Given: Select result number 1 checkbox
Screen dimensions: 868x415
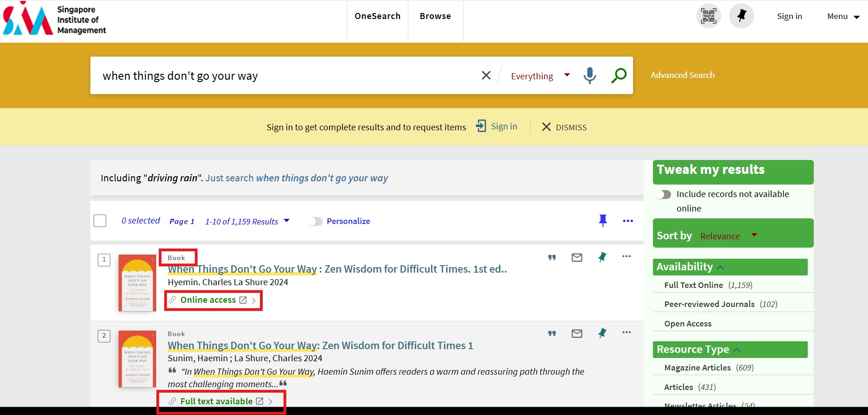Looking at the screenshot, I should 104,260.
